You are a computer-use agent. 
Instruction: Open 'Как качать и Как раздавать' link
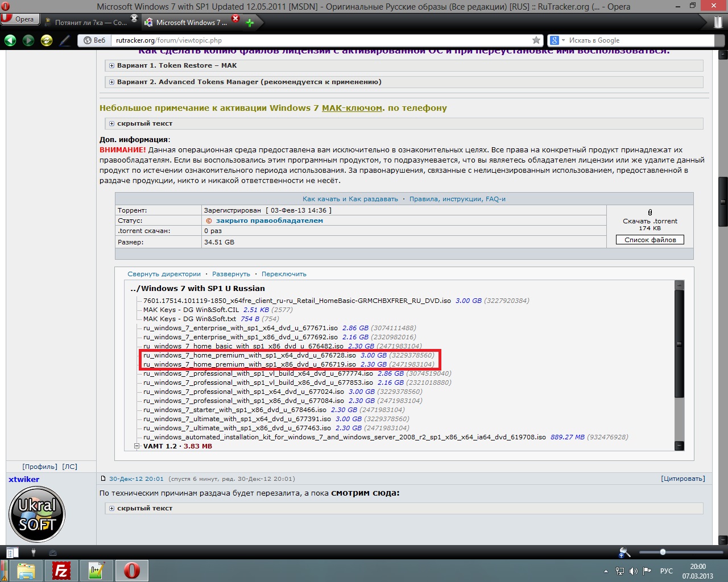(350, 199)
